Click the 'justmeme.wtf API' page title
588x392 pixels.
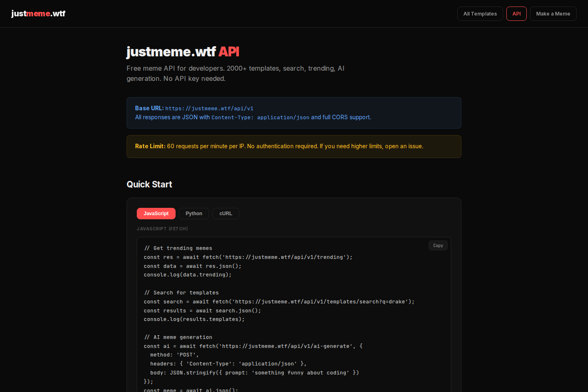tap(183, 52)
